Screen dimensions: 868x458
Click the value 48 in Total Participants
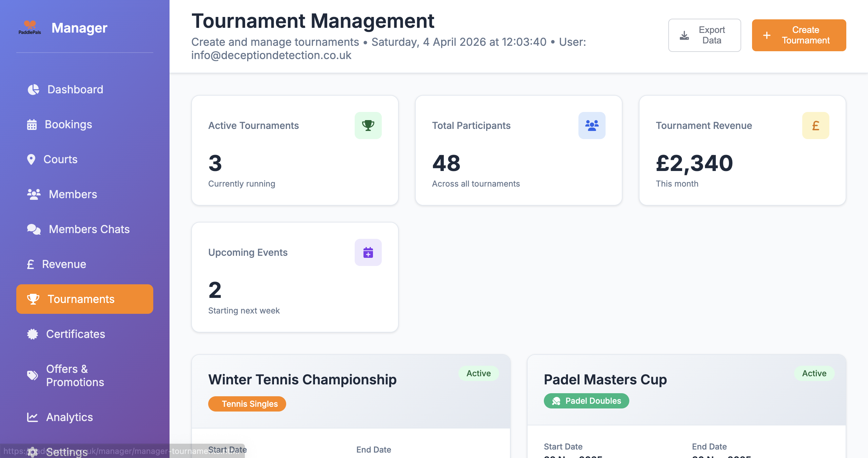pyautogui.click(x=446, y=163)
